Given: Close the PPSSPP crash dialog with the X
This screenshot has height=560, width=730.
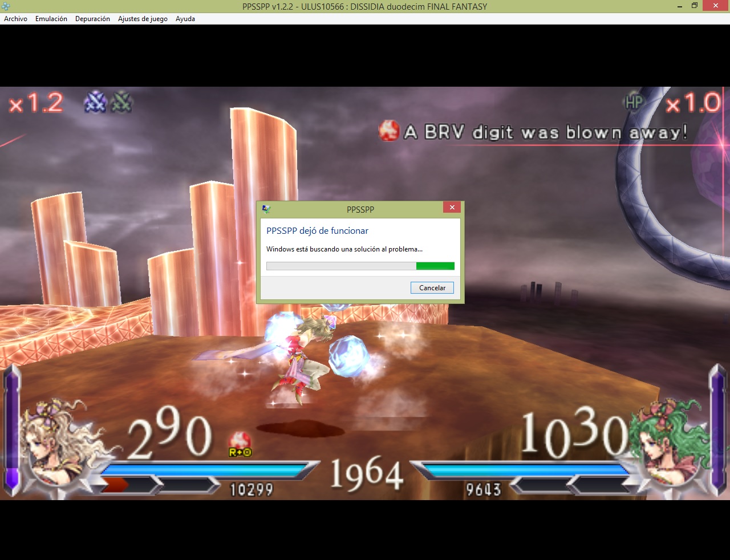Looking at the screenshot, I should point(452,208).
